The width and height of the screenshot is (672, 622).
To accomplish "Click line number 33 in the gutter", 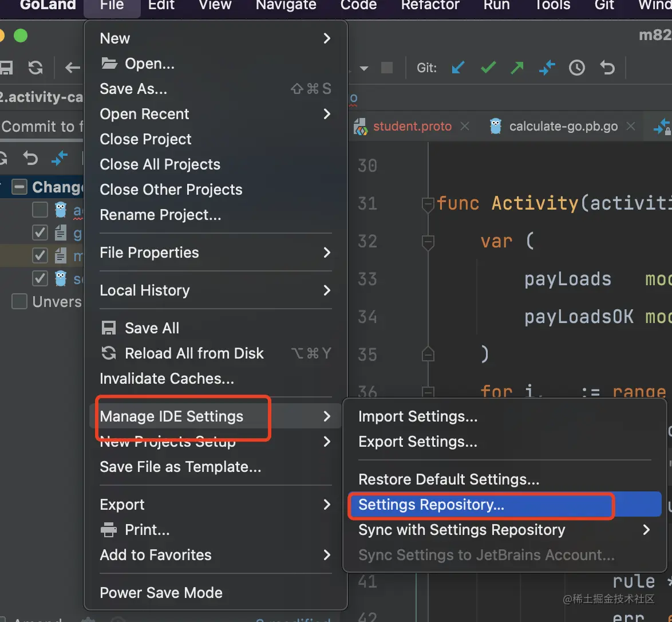I will [367, 279].
